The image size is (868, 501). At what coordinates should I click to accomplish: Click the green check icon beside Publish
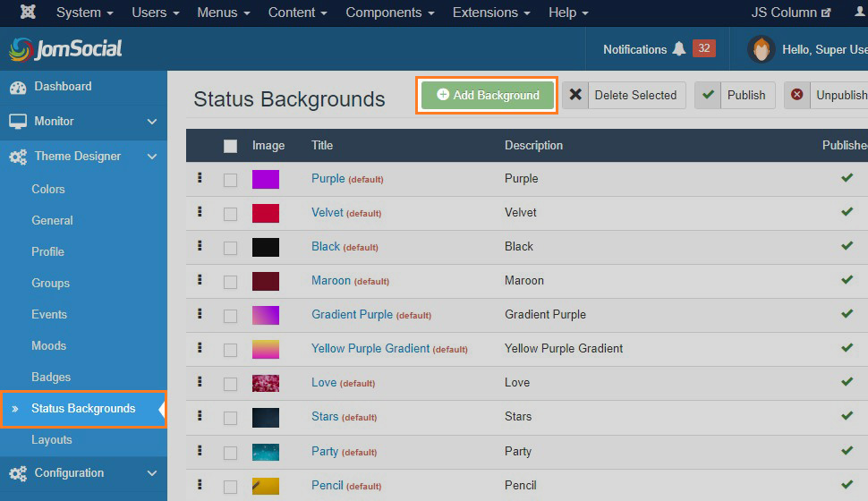click(708, 95)
